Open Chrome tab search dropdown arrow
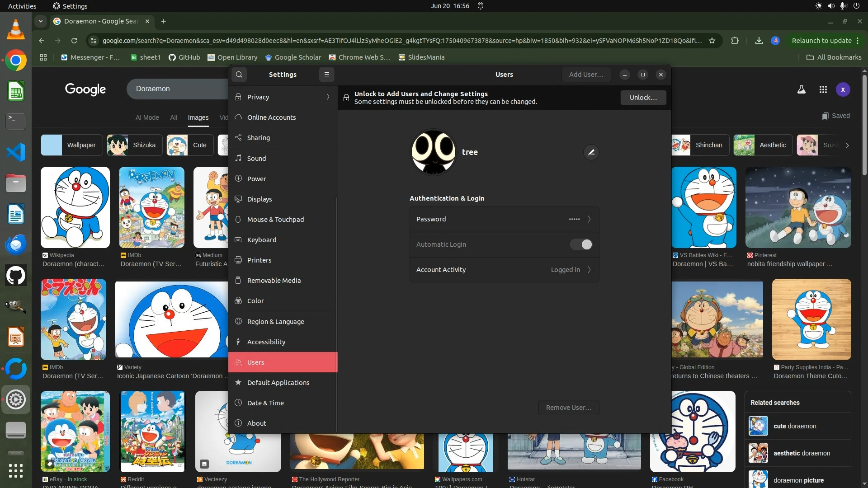 (x=41, y=21)
